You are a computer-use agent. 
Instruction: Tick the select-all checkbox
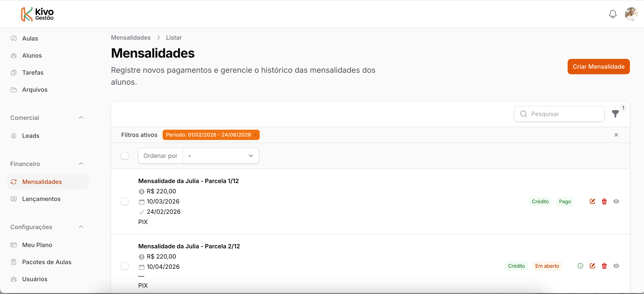coord(124,156)
